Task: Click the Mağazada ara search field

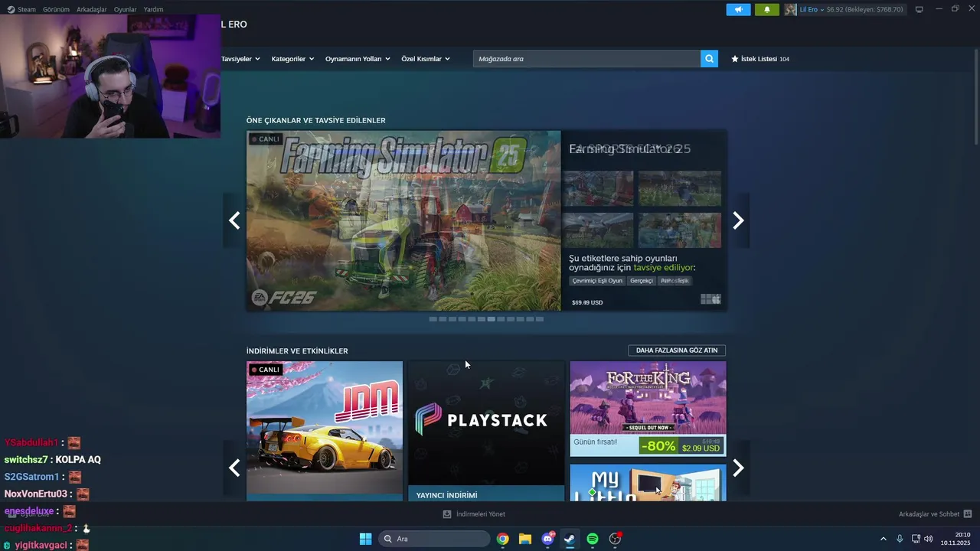Action: pyautogui.click(x=586, y=59)
